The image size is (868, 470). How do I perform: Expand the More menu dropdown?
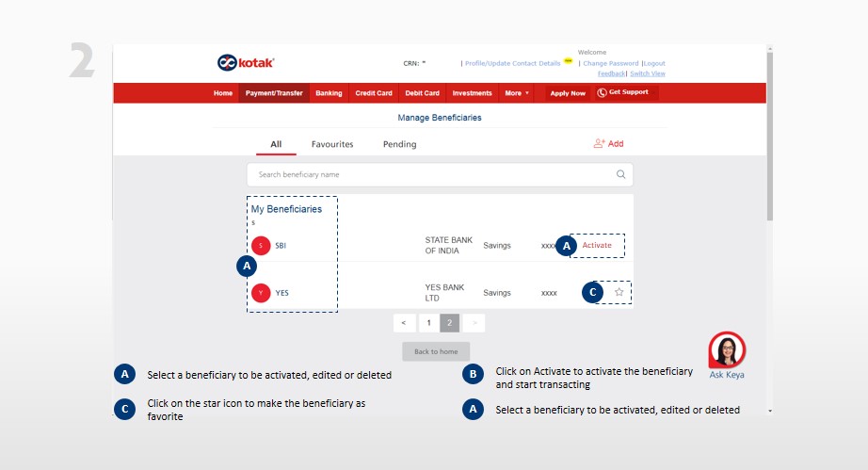(x=517, y=93)
